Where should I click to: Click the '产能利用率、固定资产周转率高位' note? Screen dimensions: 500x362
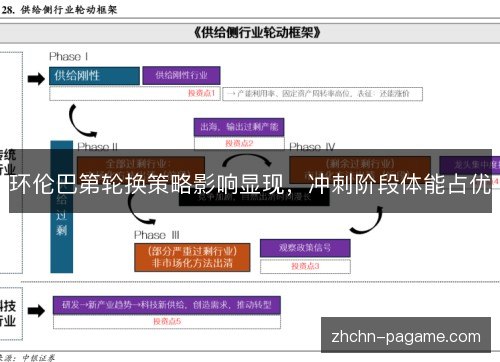pos(322,94)
